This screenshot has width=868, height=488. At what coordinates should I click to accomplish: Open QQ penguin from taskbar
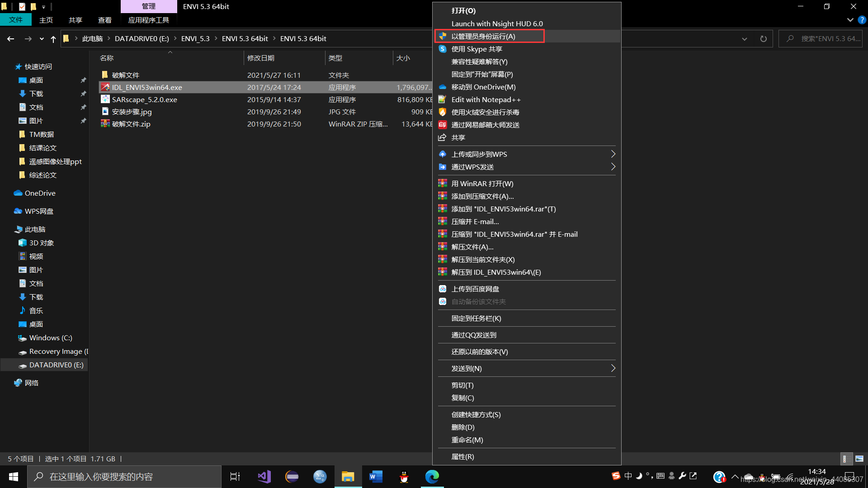click(404, 477)
